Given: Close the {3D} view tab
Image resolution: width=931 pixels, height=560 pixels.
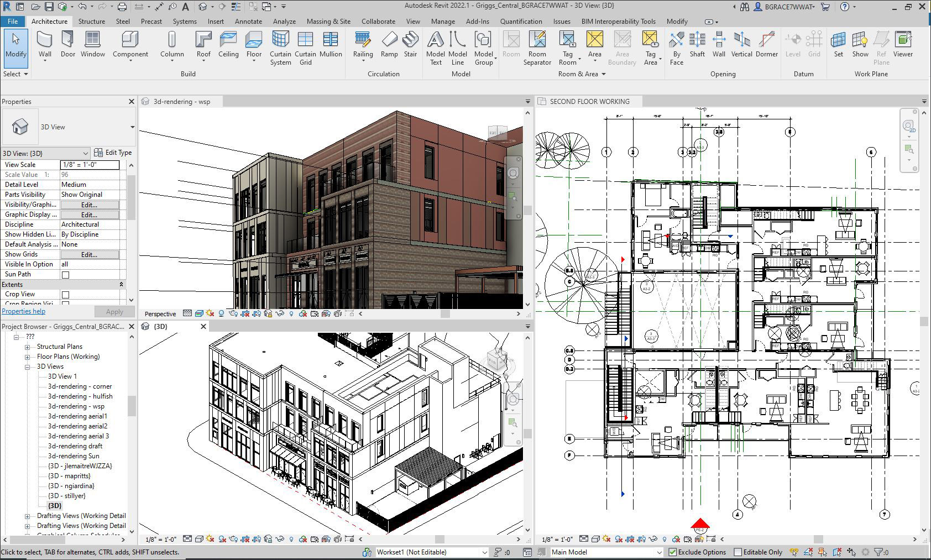Looking at the screenshot, I should (x=203, y=327).
